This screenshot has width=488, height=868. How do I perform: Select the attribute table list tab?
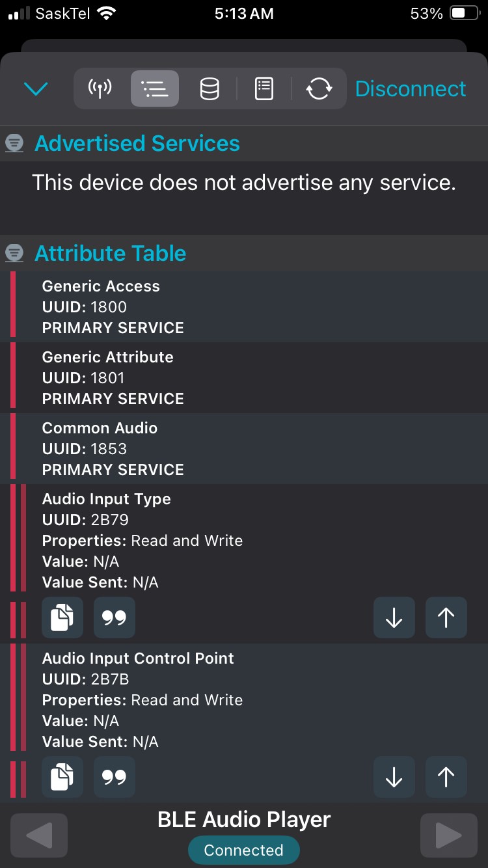point(155,88)
